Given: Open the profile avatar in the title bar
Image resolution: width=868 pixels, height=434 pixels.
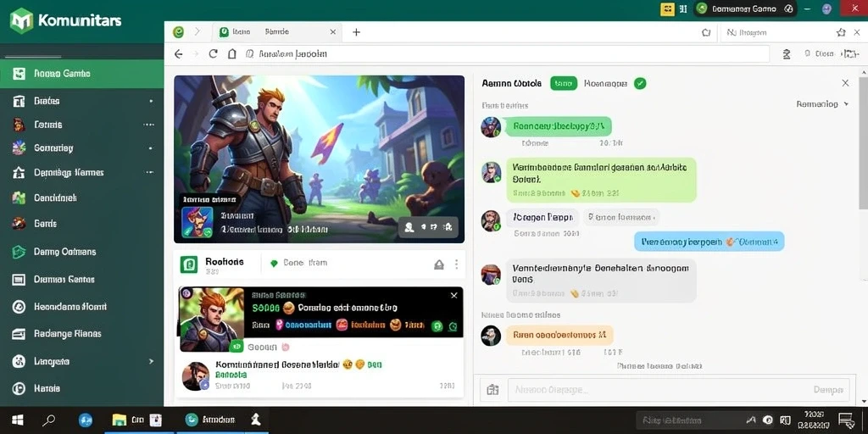Looking at the screenshot, I should pyautogui.click(x=827, y=8).
